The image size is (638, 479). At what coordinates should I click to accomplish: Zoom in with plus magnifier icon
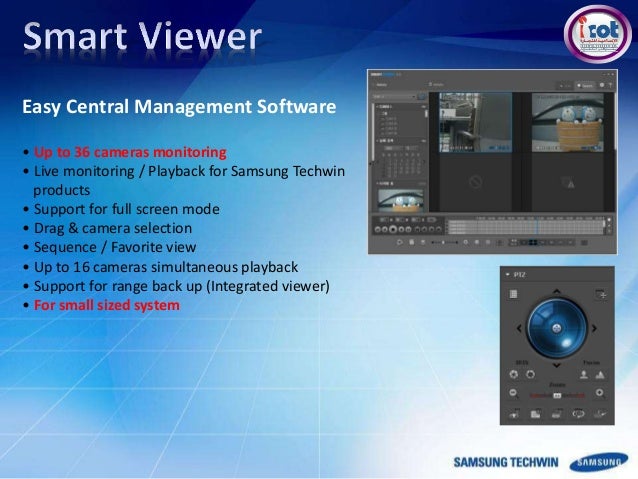point(599,393)
